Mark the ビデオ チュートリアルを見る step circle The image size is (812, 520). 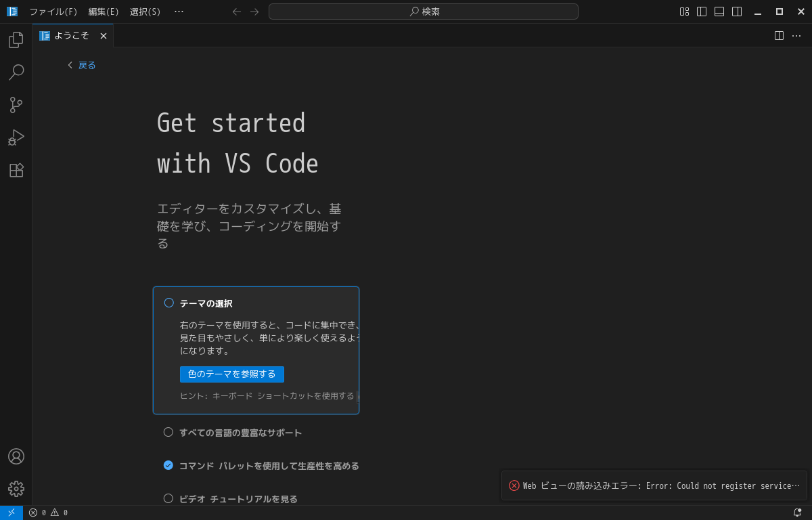click(x=168, y=498)
